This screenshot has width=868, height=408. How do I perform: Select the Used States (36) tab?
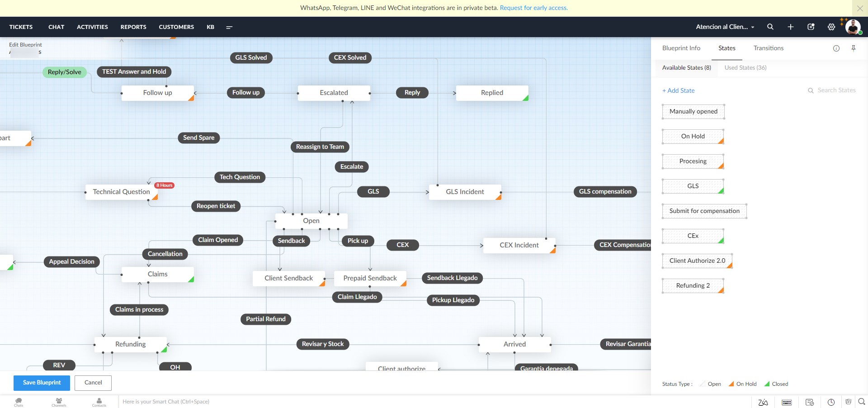pyautogui.click(x=745, y=67)
